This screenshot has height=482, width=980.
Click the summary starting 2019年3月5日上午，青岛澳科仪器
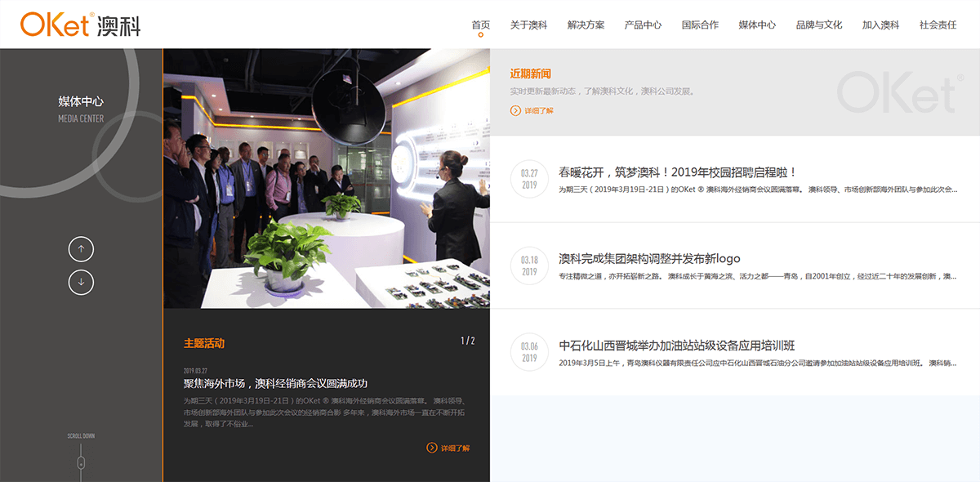click(757, 363)
